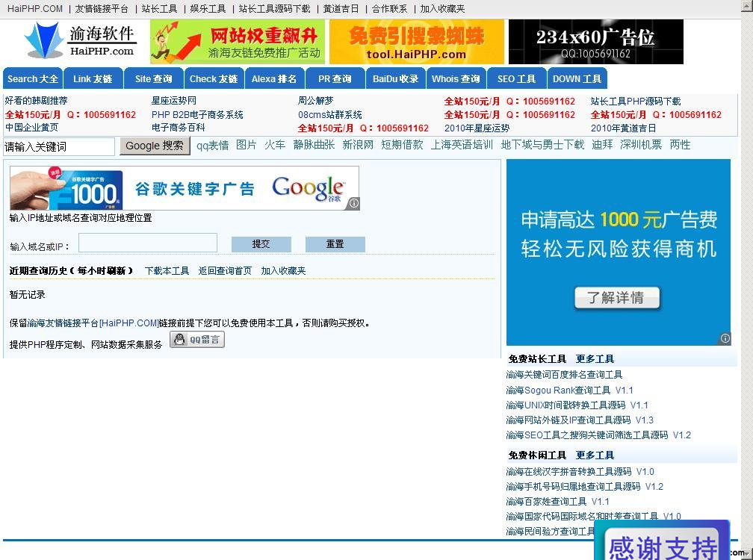
Task: Open the 2010年黄道吉日 link
Action: click(x=623, y=128)
